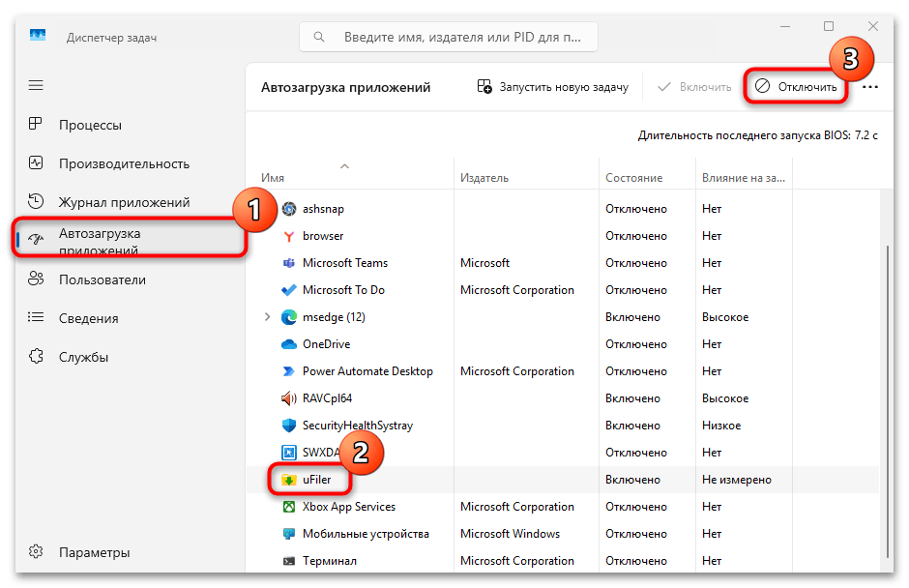
Task: Open the more options ellipsis menu
Action: point(869,86)
